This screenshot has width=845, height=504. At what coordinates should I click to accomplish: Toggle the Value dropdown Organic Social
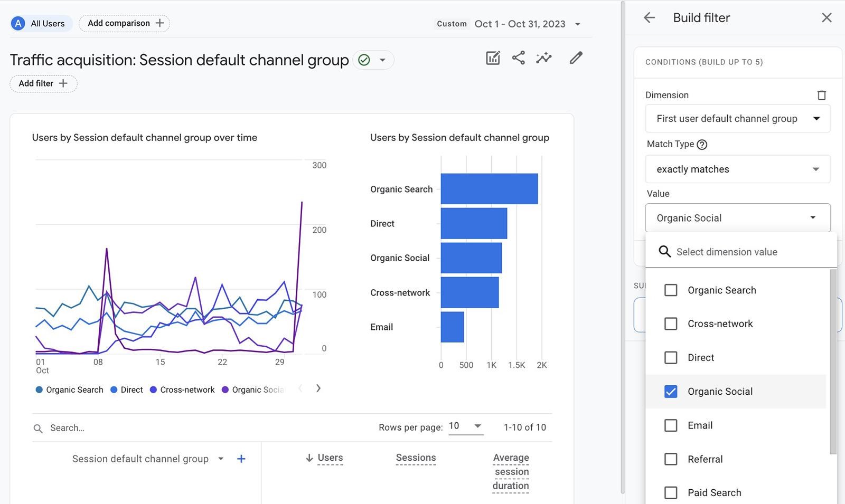pyautogui.click(x=738, y=218)
